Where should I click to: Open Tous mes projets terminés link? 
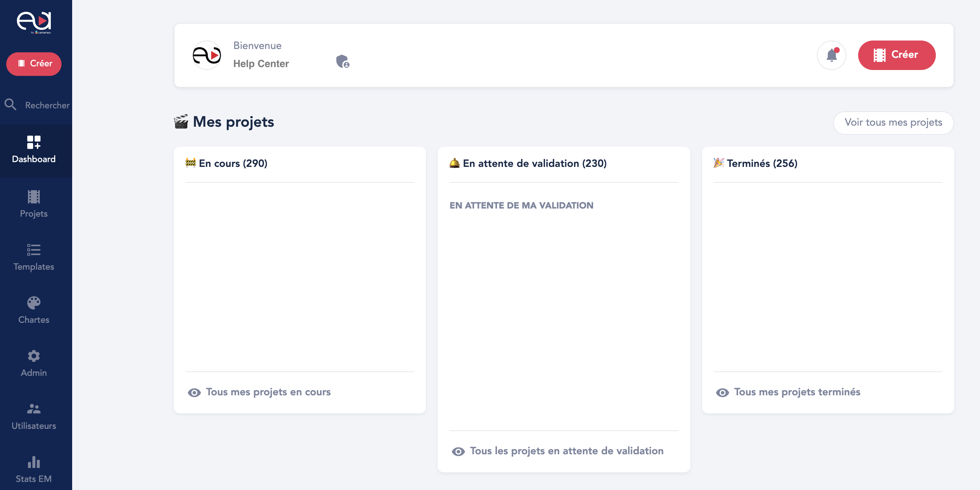[797, 392]
